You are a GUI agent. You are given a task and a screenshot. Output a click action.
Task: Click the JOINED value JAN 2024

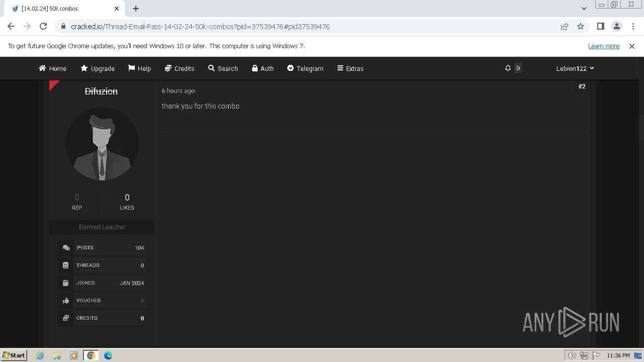click(x=132, y=283)
